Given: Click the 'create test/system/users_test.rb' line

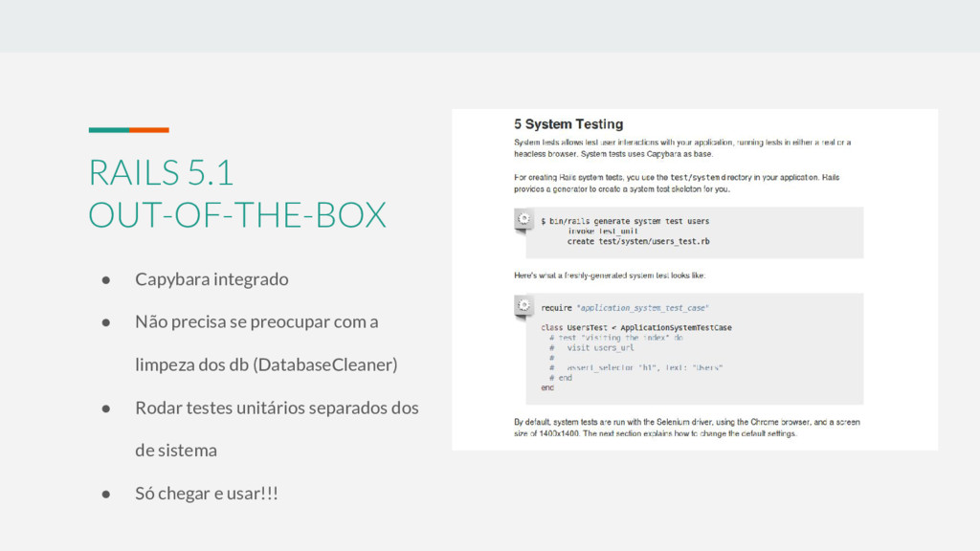Looking at the screenshot, I should coord(638,241).
